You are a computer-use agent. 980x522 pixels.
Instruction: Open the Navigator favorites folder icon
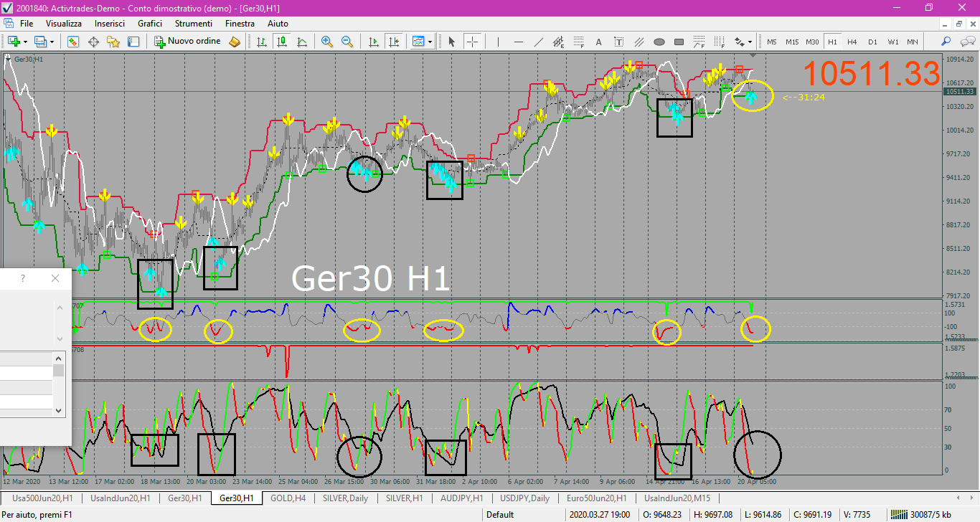pos(113,42)
